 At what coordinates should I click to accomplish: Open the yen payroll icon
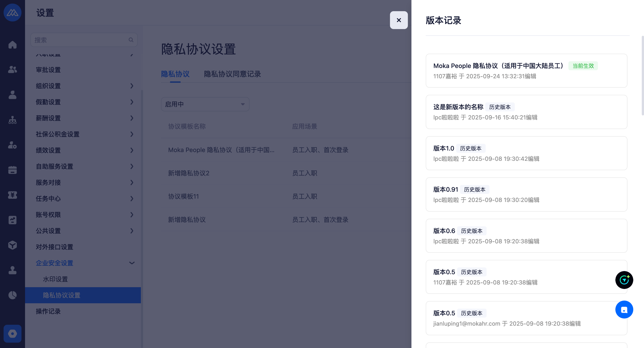[x=13, y=195]
